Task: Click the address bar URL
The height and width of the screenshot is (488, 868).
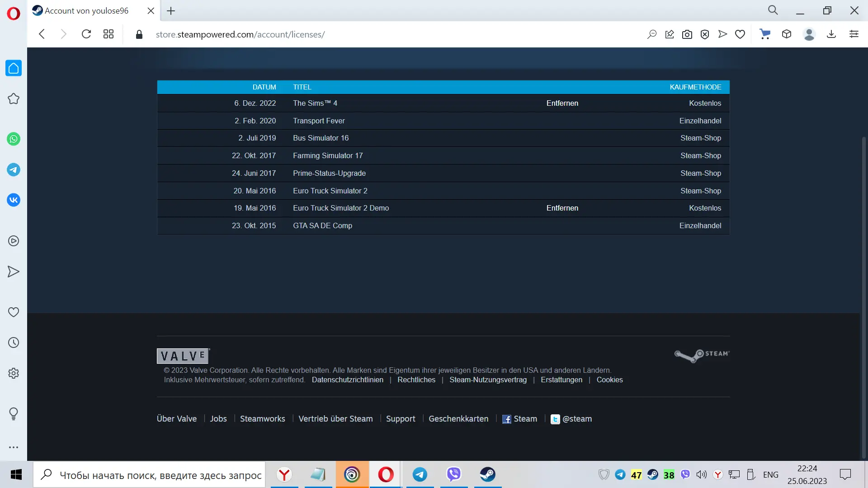Action: click(x=240, y=34)
